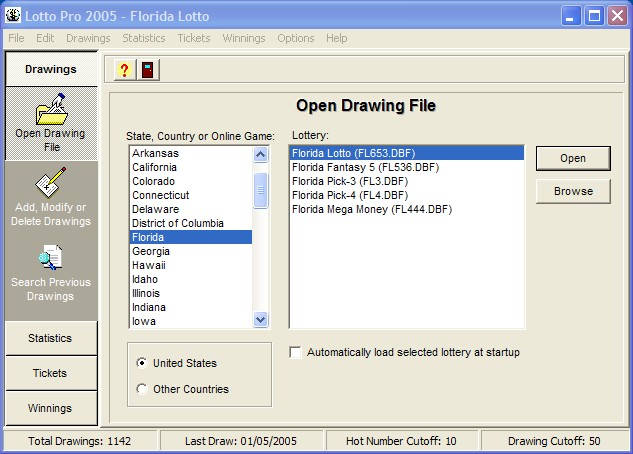Open the Statistics menu

tap(144, 38)
